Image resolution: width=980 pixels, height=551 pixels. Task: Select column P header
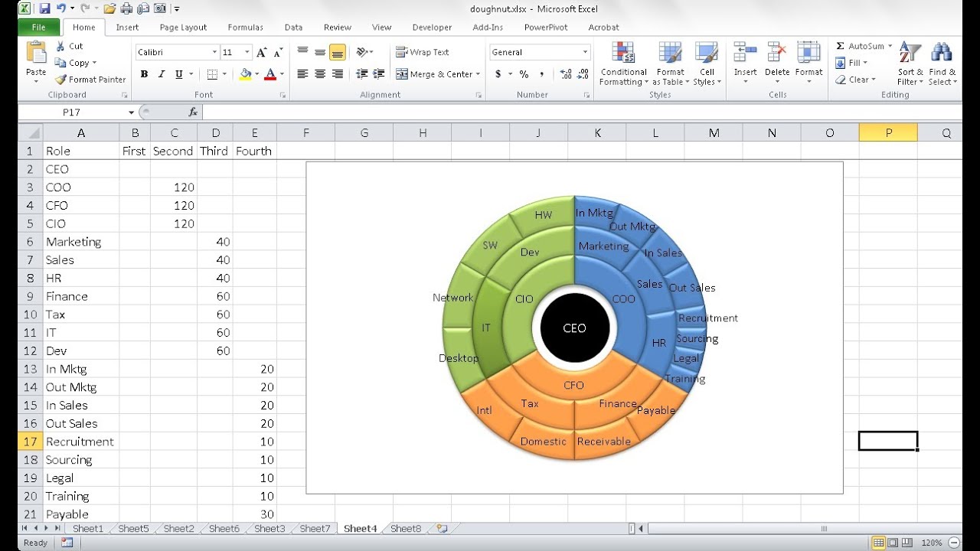pos(888,132)
